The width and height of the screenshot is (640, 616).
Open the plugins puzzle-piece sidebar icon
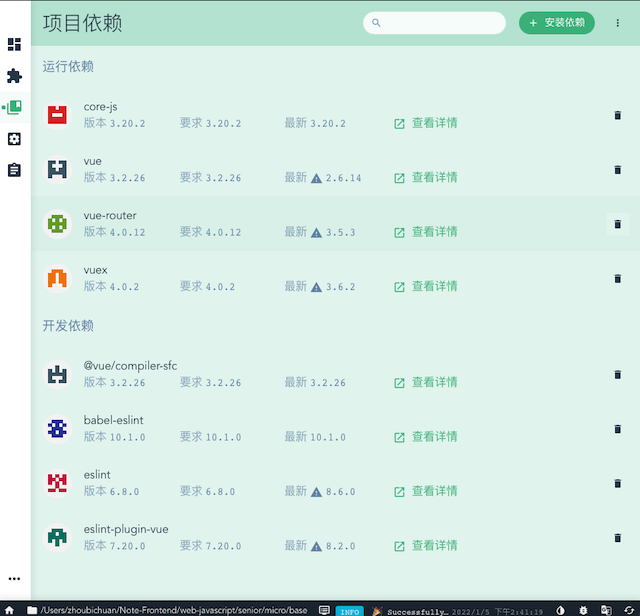tap(14, 76)
